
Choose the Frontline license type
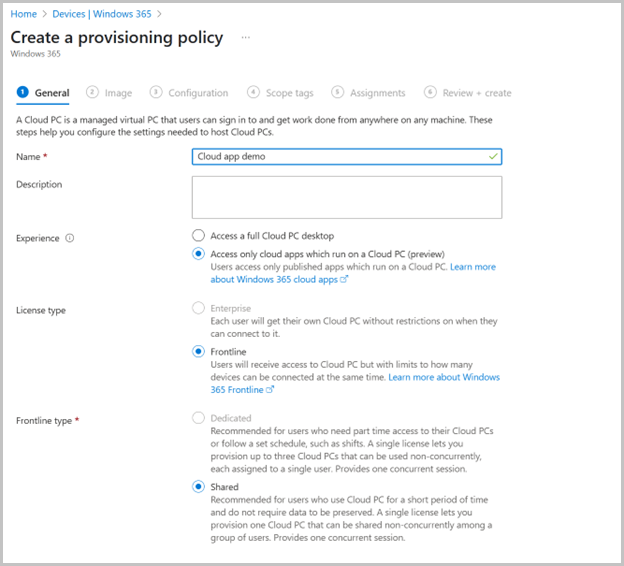[x=198, y=352]
